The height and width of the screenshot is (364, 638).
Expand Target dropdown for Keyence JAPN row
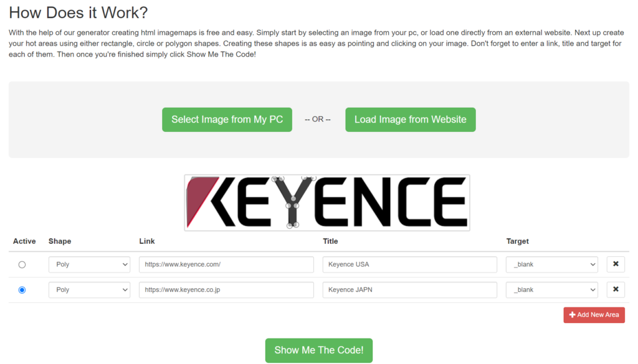(551, 290)
